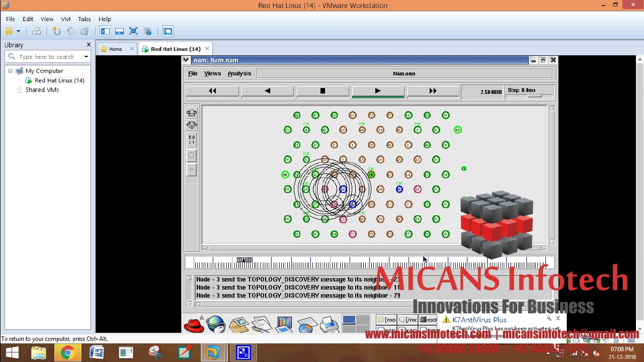Fast forward the NAM animation

433,91
